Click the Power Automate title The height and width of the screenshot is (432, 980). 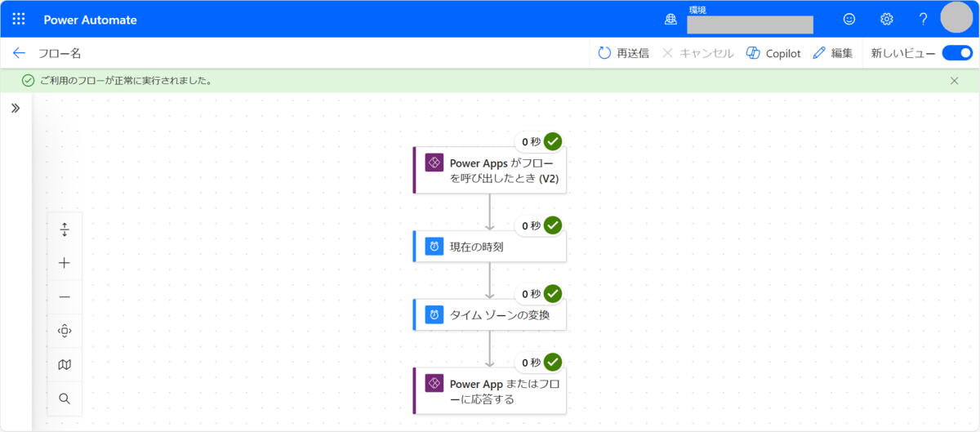tap(90, 20)
